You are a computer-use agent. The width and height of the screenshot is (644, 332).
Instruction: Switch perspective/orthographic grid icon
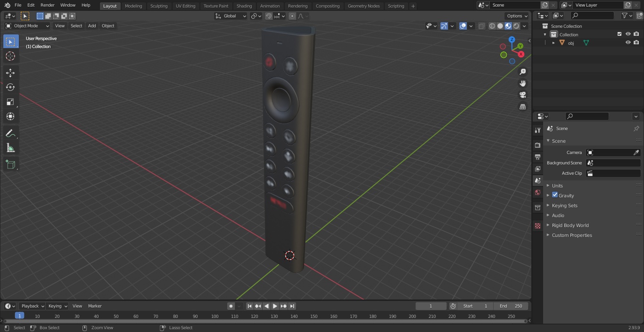point(523,107)
